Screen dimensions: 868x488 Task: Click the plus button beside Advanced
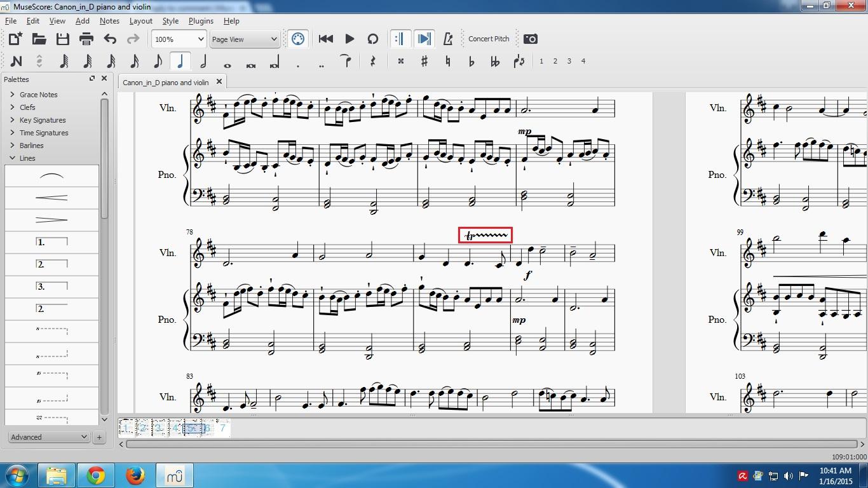pos(99,437)
